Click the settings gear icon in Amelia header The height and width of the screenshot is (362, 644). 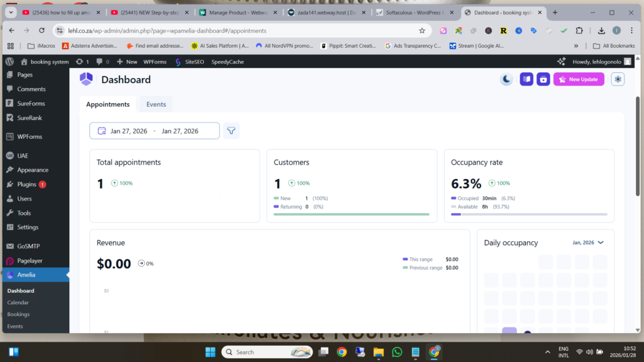(x=618, y=79)
